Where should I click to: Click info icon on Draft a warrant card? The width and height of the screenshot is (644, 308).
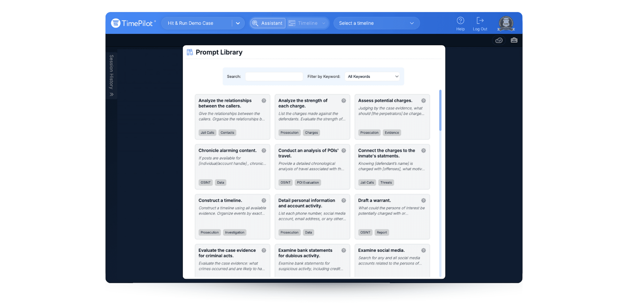point(423,201)
